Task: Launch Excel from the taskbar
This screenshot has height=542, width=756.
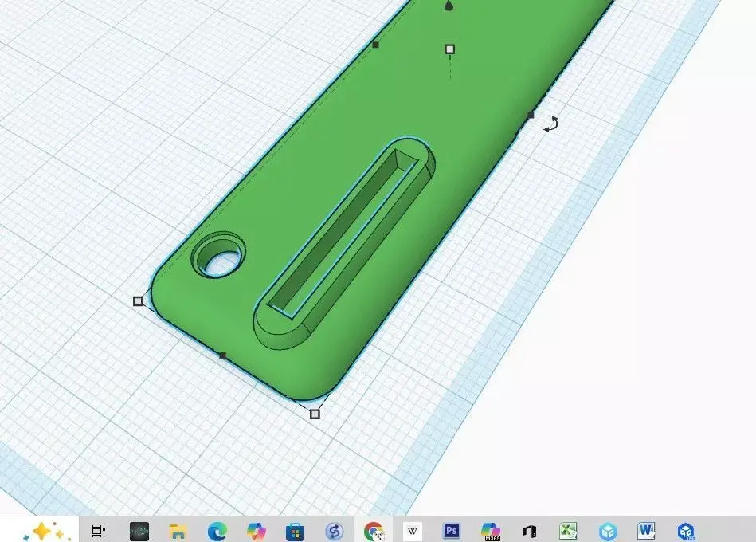Action: click(569, 532)
